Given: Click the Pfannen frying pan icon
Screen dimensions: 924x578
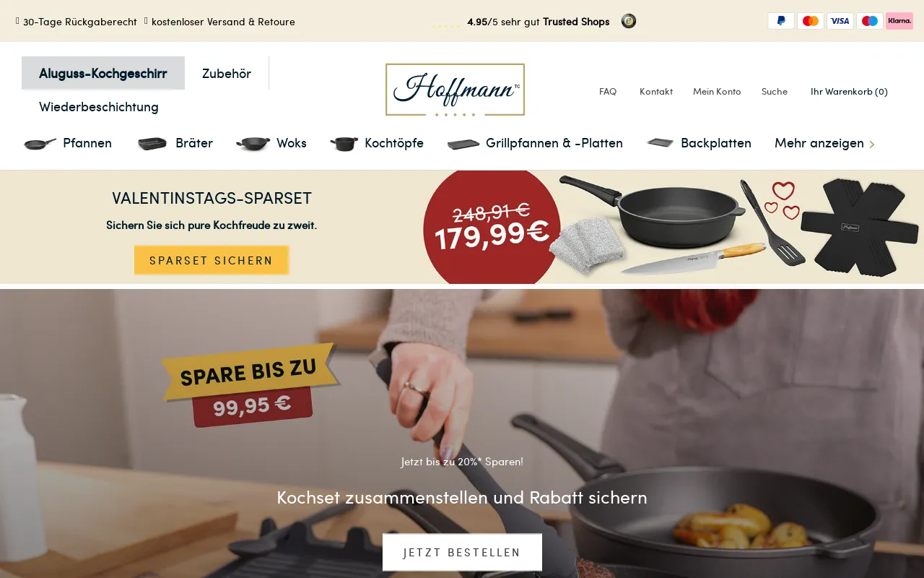Looking at the screenshot, I should click(40, 143).
